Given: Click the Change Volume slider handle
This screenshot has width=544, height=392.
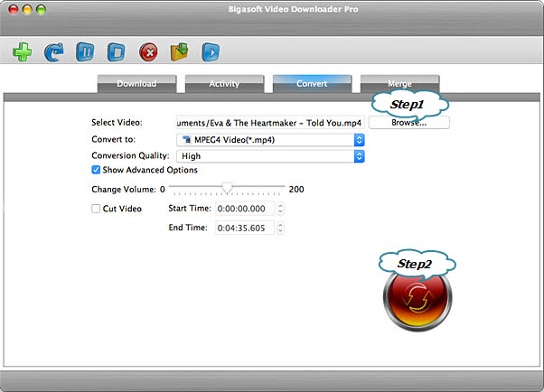Looking at the screenshot, I should (227, 188).
